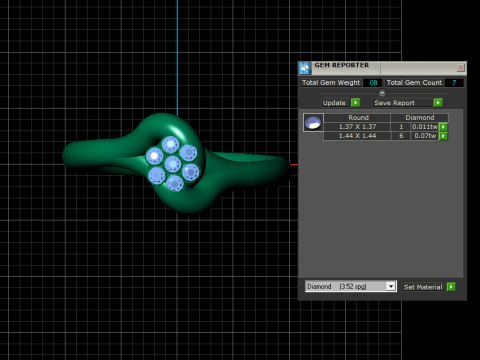Select the round gem thumbnail icon

point(313,122)
